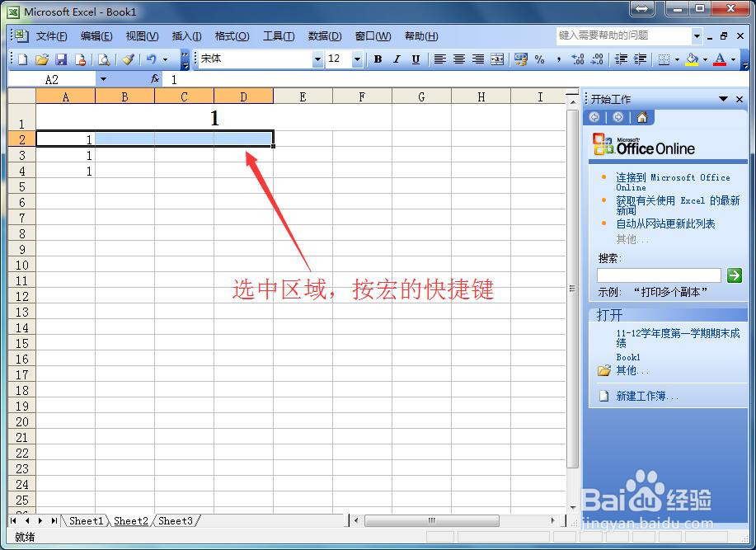Click the horizontal scrollbar thumb
756x550 pixels.
[431, 520]
